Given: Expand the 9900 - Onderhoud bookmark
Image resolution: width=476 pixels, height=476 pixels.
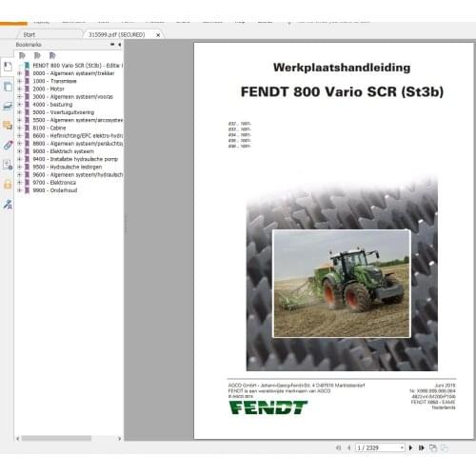Looking at the screenshot, I should 20,190.
